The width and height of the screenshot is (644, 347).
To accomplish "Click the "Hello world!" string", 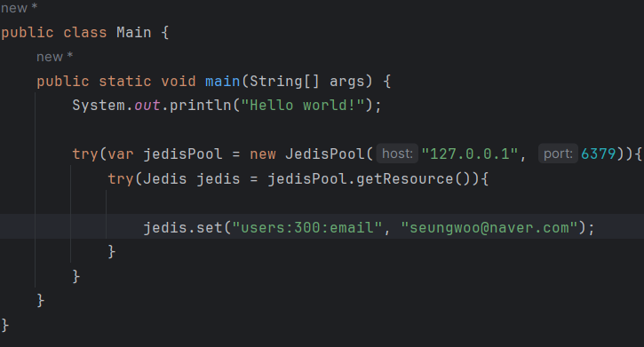I will coord(303,106).
